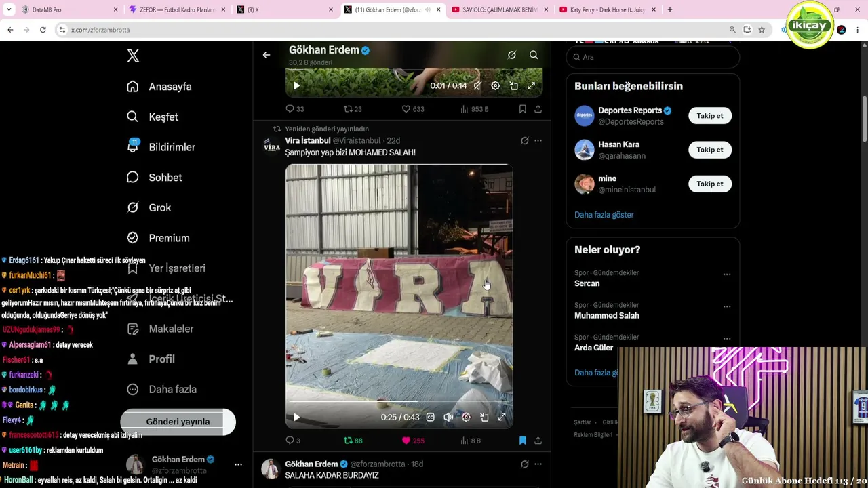
Task: Mute the Vira İstanbul video
Action: (448, 418)
